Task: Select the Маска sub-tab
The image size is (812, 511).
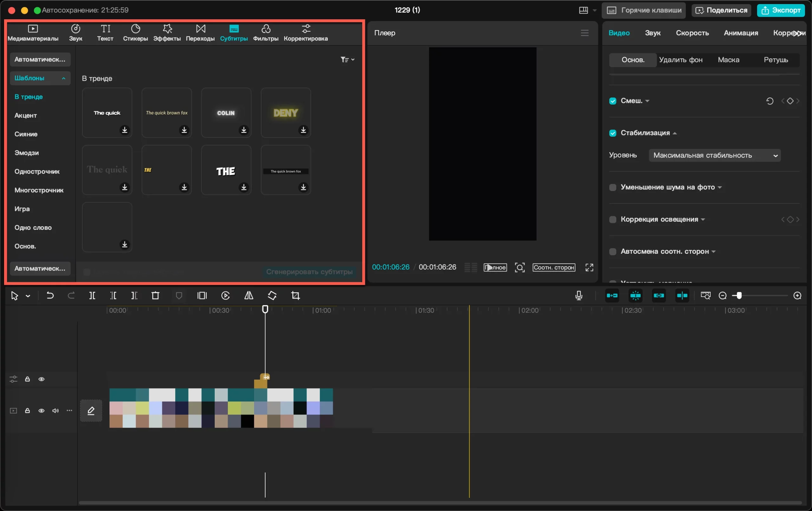Action: pos(728,60)
